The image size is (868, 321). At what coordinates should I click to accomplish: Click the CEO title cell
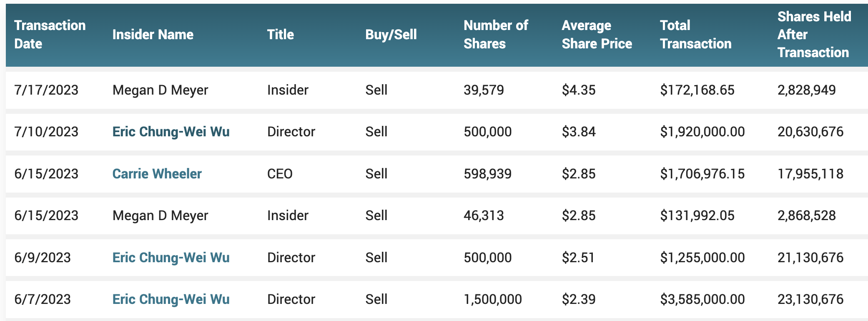[280, 174]
